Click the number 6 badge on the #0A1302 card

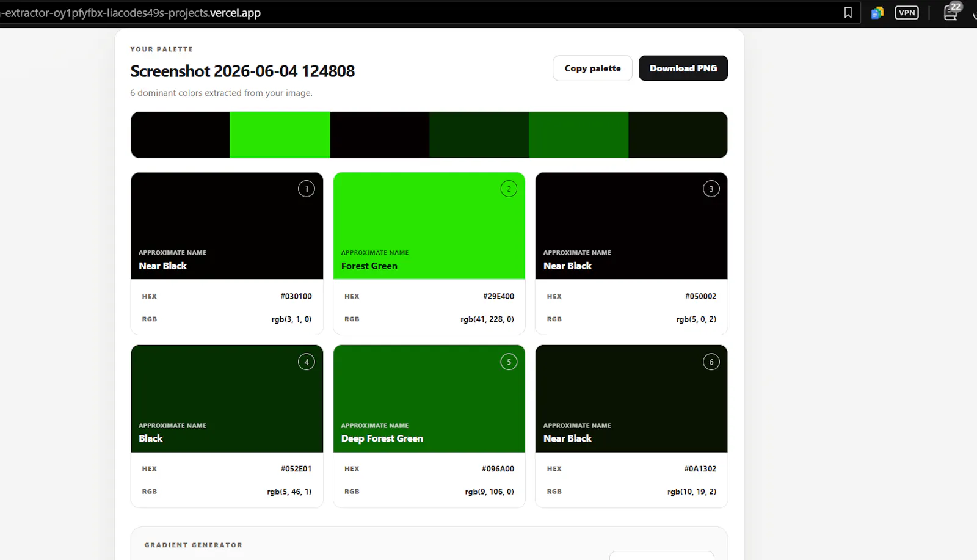[x=711, y=362]
